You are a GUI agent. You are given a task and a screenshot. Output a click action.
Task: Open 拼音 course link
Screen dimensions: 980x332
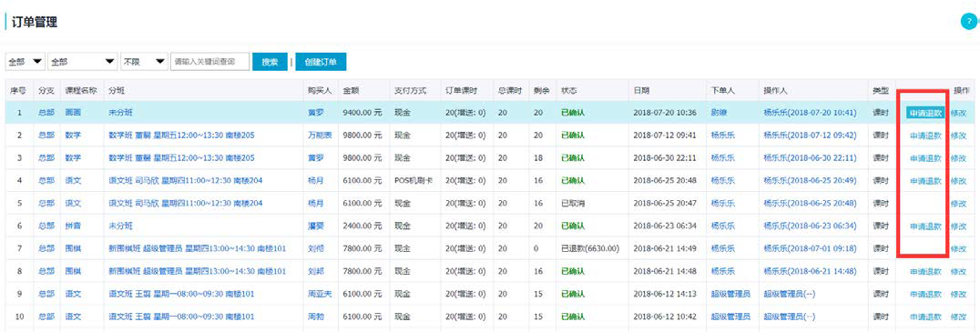coord(73,226)
